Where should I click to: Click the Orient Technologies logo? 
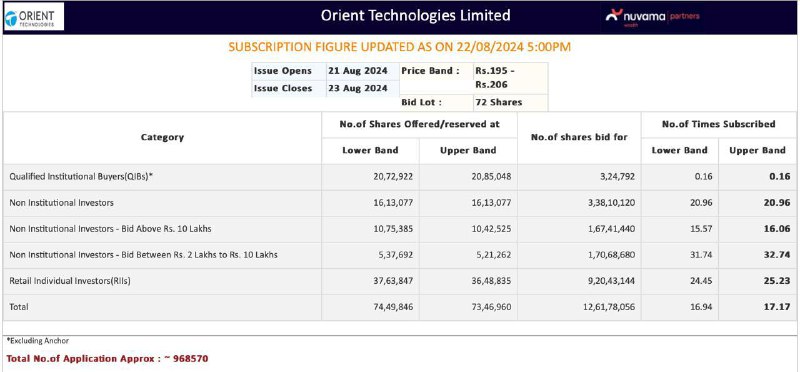click(x=33, y=17)
